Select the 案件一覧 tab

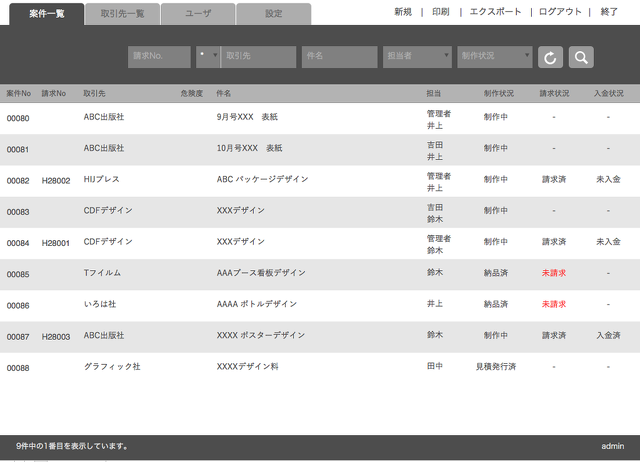(46, 14)
